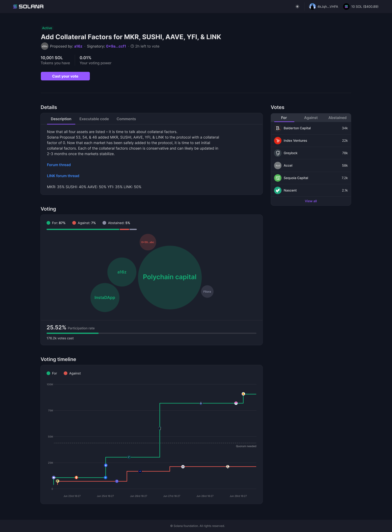Click Greylock row in votes list
Viewport: 392px width, 532px height.
(x=311, y=153)
